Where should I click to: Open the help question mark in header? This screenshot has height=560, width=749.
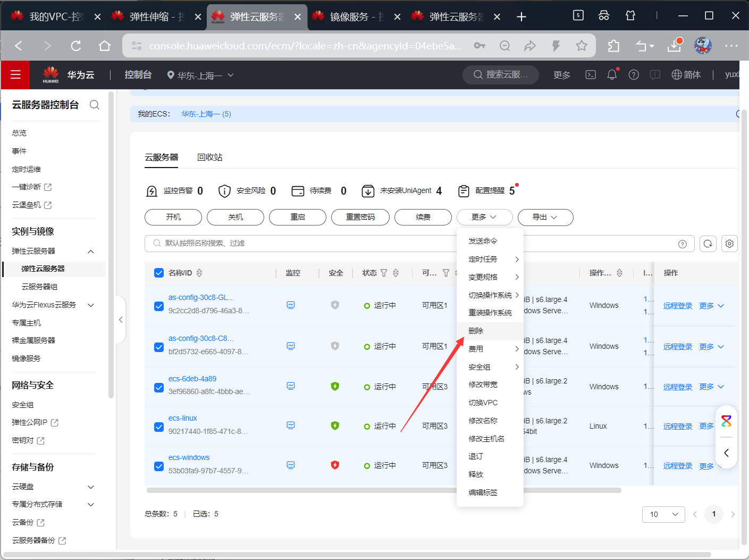(634, 75)
